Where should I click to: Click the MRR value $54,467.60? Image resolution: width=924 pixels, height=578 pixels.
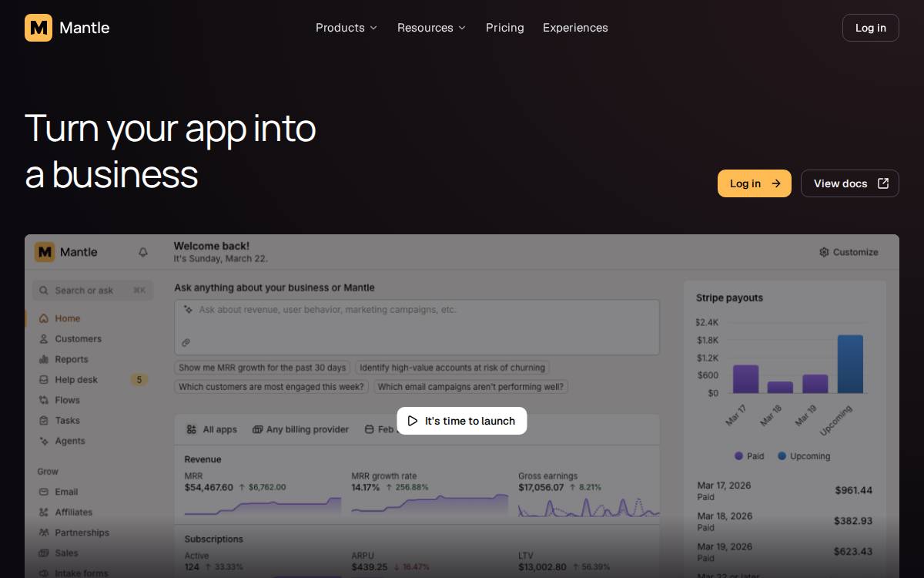(x=209, y=488)
